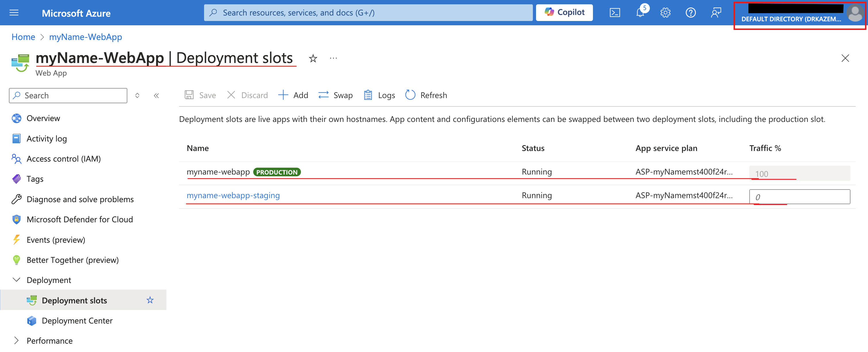Click the myName-WebApp breadcrumb link
The height and width of the screenshot is (352, 868).
[86, 37]
